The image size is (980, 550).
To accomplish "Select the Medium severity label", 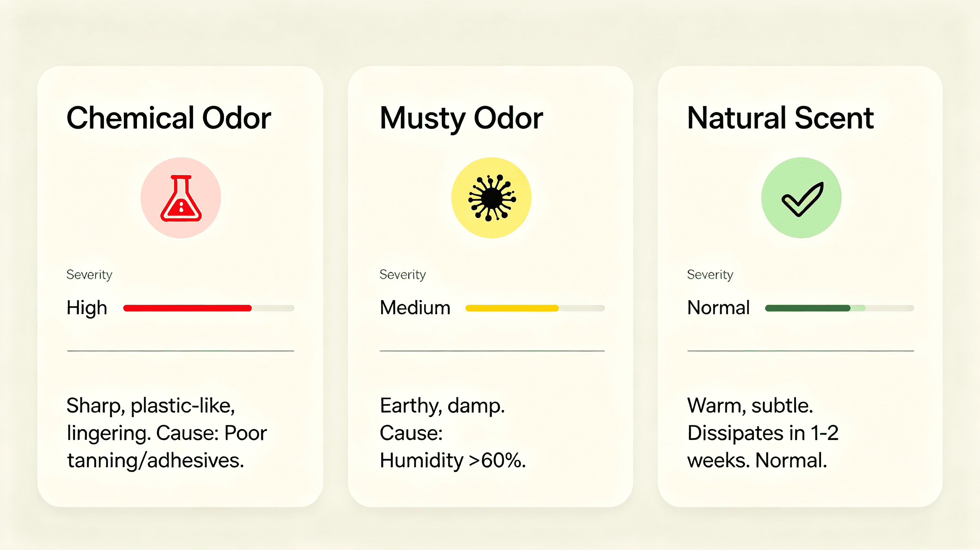I will 415,308.
